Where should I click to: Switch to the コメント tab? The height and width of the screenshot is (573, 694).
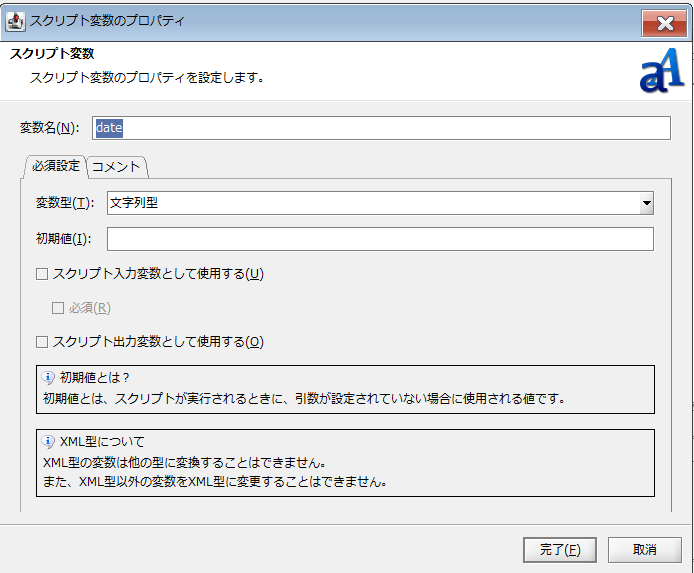pos(116,167)
